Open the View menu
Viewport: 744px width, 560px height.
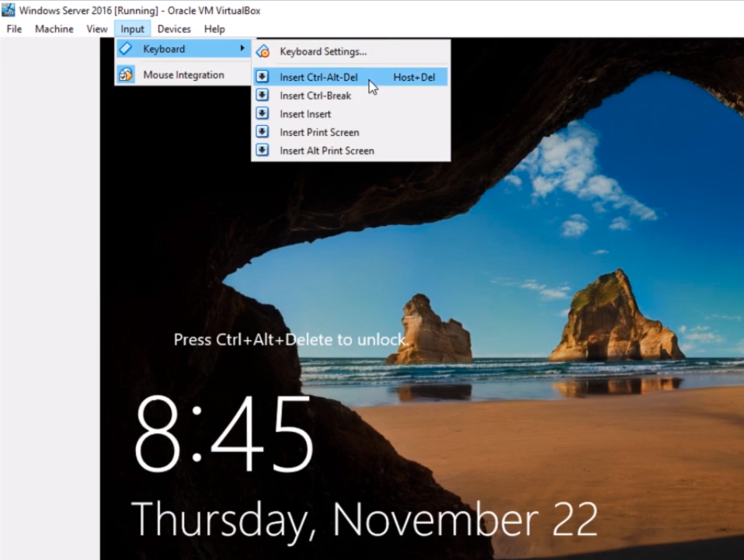tap(97, 29)
